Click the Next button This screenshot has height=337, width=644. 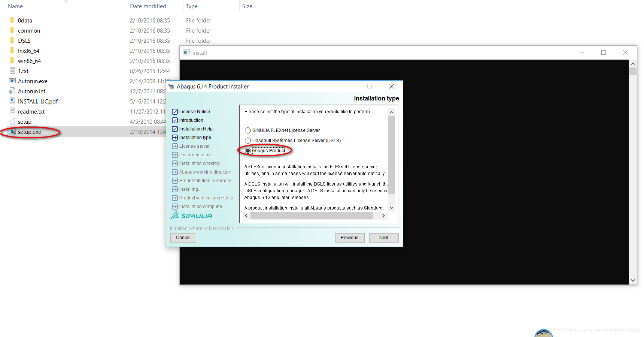pos(384,238)
